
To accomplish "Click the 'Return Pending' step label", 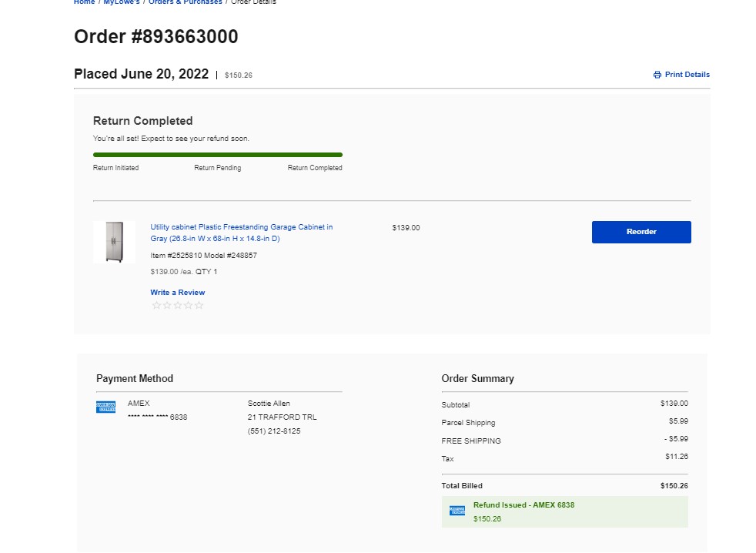I will 217,168.
